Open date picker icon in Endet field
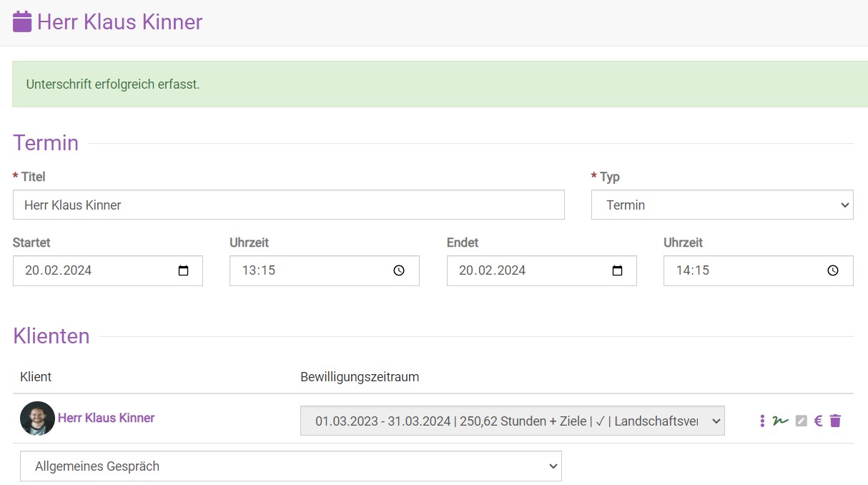The image size is (868, 485). click(x=617, y=271)
